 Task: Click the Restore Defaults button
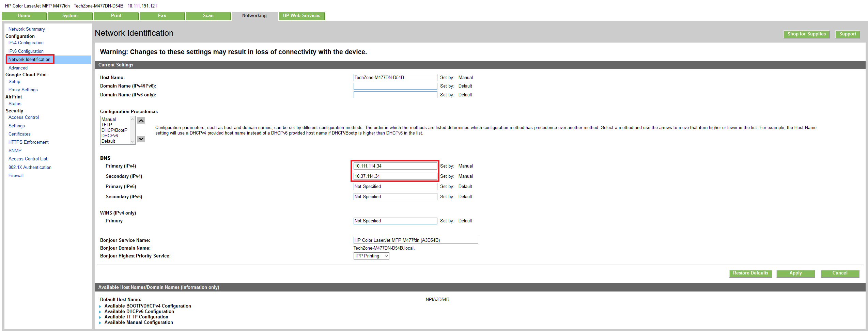(x=750, y=273)
